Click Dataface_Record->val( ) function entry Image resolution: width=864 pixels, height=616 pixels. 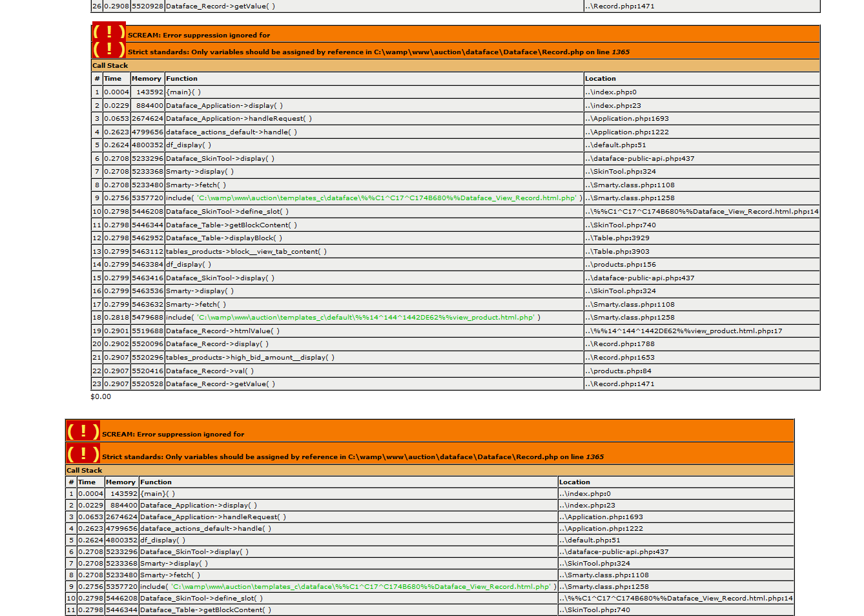(210, 371)
